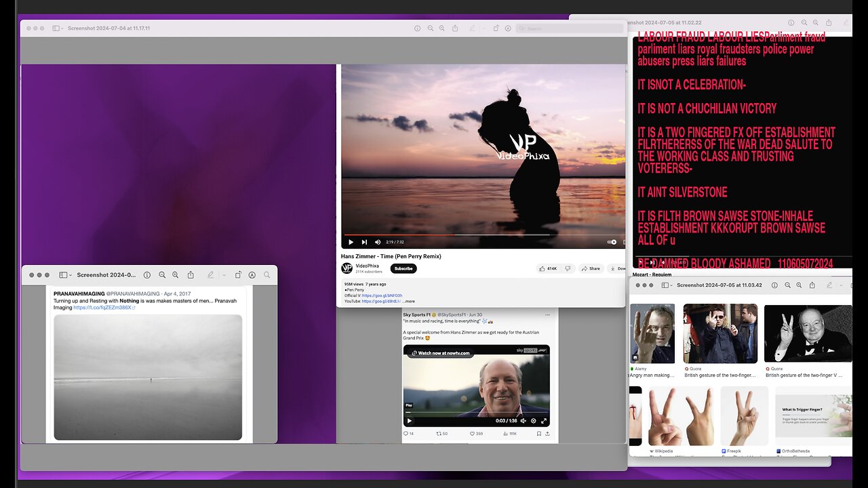Enter fullscreen on Sky Sports tweet video

pos(543,420)
